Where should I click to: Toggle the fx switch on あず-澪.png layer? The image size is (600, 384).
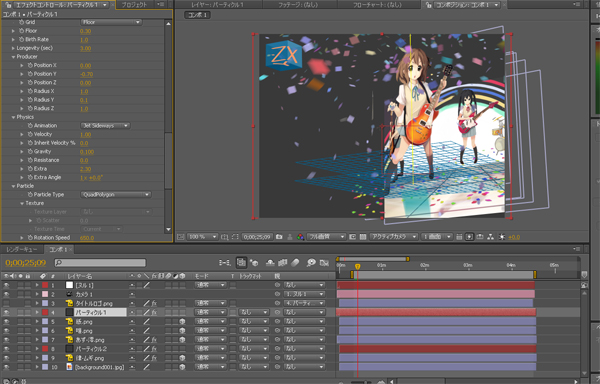[x=154, y=340]
